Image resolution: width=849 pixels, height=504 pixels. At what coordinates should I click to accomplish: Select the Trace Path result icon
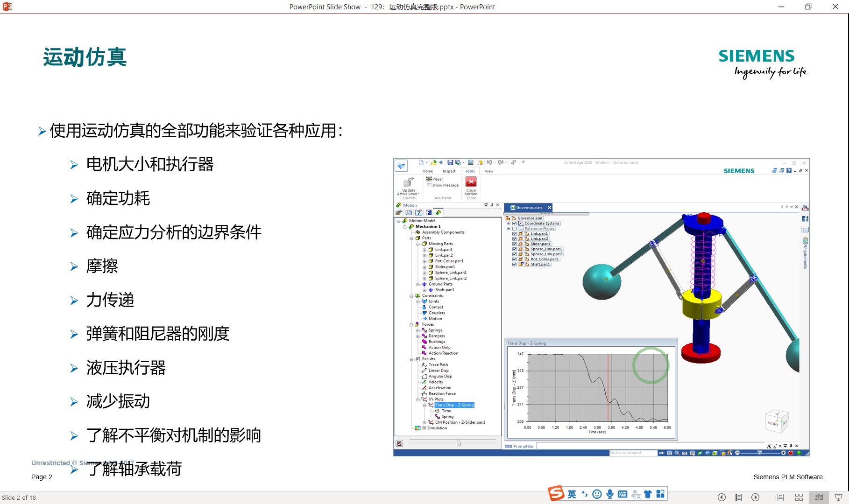[x=423, y=364]
